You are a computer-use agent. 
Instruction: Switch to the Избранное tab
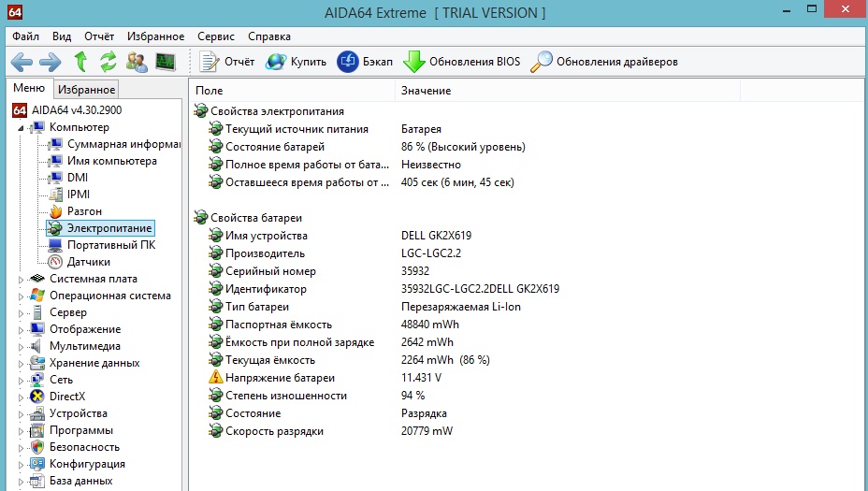coord(86,90)
